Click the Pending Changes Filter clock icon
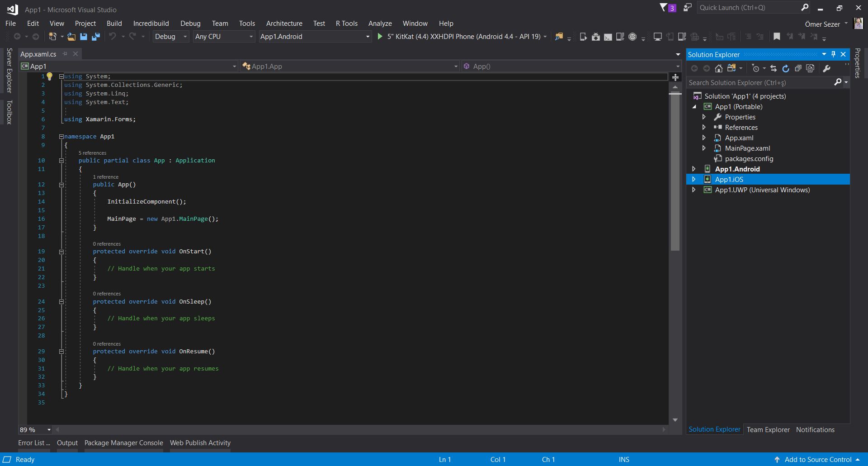Viewport: 868px width, 466px height. (x=755, y=68)
